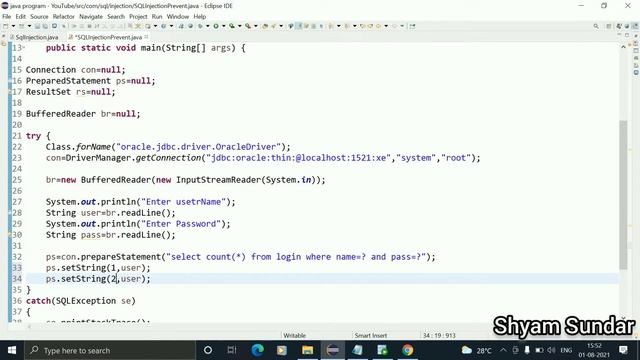Open the File menu
The image size is (640, 360).
pyautogui.click(x=7, y=17)
